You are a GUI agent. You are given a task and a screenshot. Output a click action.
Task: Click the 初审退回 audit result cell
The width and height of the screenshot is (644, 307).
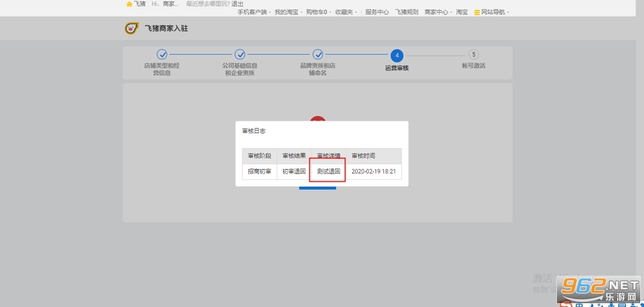point(294,171)
